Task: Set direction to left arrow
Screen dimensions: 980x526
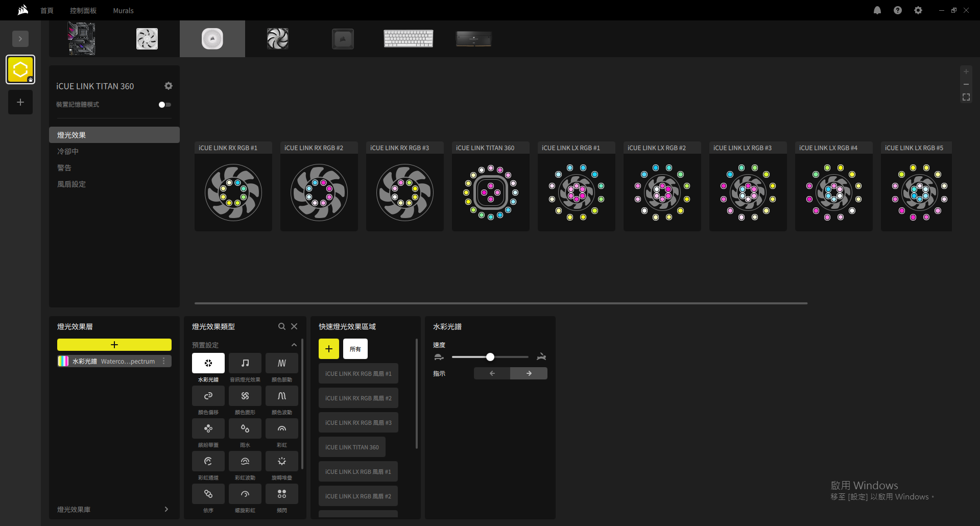Action: pyautogui.click(x=492, y=373)
